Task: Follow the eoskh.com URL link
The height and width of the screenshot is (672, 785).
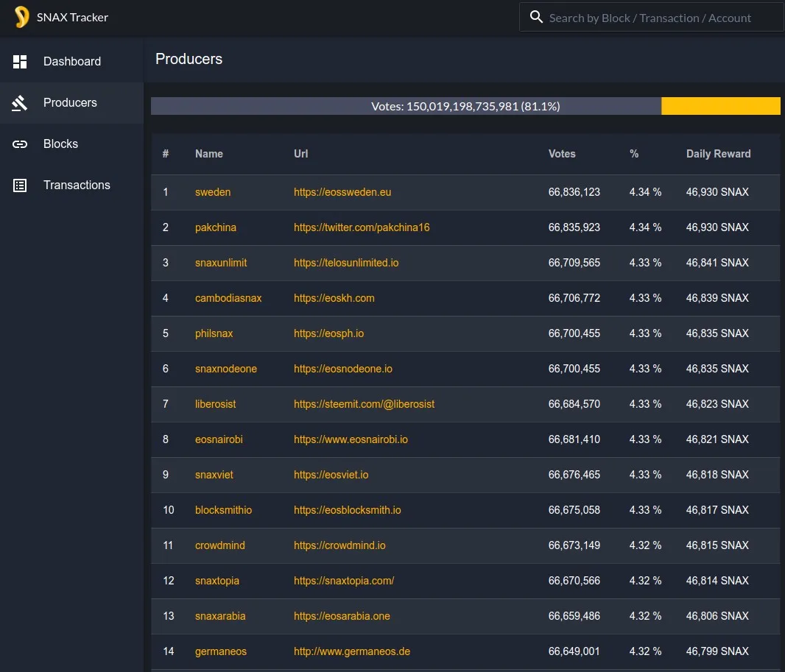Action: 334,298
